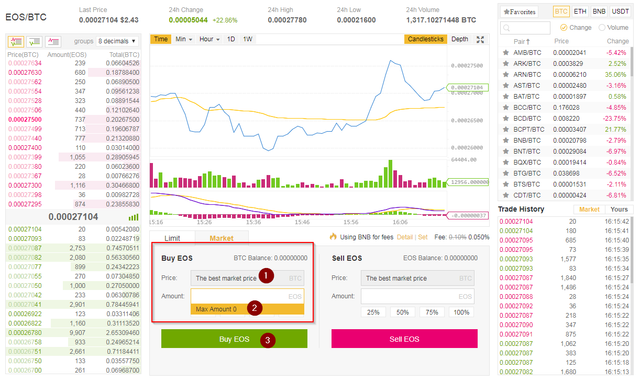640x383 pixels.
Task: Select sell order priced 0.00027500
Action: click(74, 120)
